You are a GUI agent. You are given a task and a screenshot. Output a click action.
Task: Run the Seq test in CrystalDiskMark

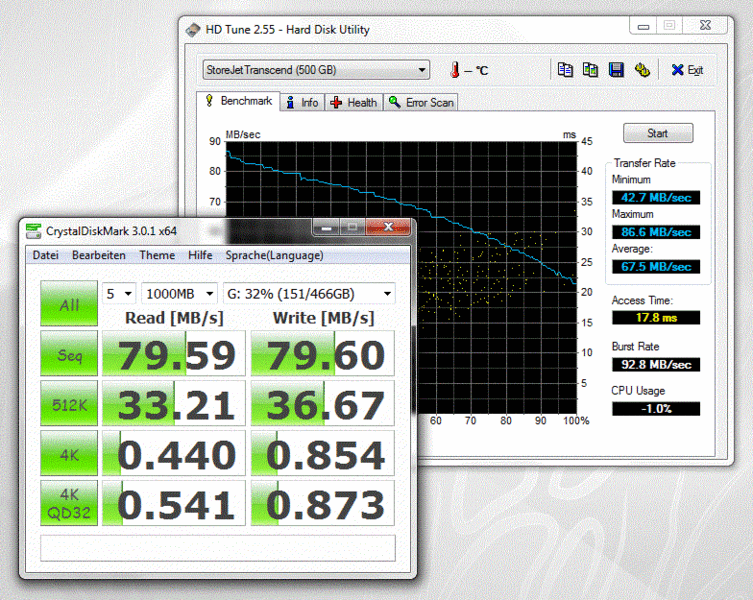tap(69, 353)
